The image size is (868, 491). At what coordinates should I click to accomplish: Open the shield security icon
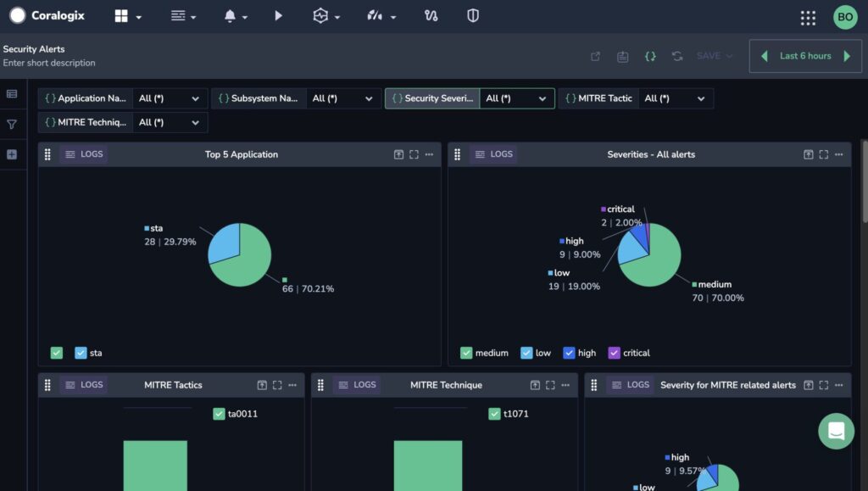pos(473,15)
